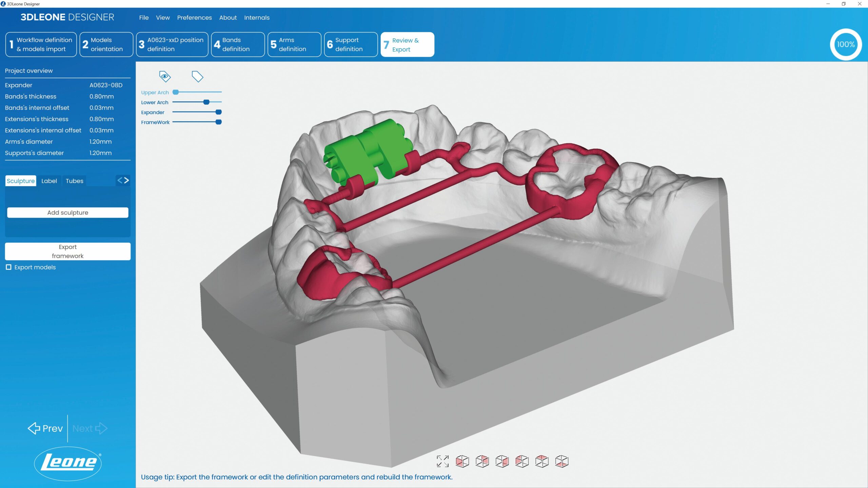Select the cube view with top face highlighted
Screen dimensions: 868x488
point(542,461)
